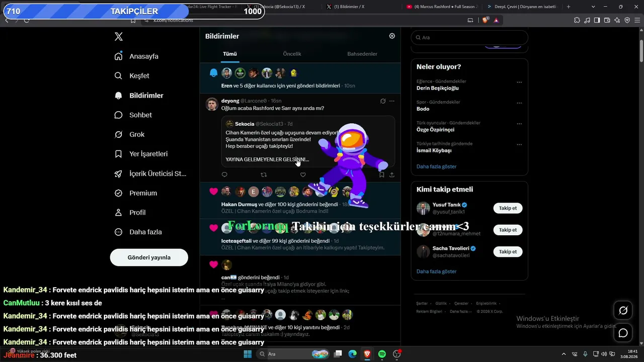Open İçerik Üreticisi Stüdyosu from the sidebar
This screenshot has width=644, height=362.
coord(150,173)
